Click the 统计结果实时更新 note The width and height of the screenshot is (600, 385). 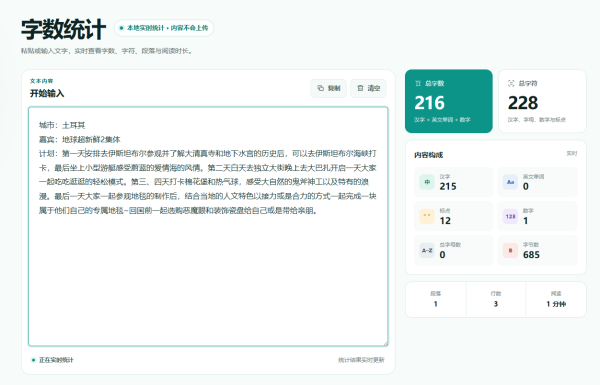(361, 360)
